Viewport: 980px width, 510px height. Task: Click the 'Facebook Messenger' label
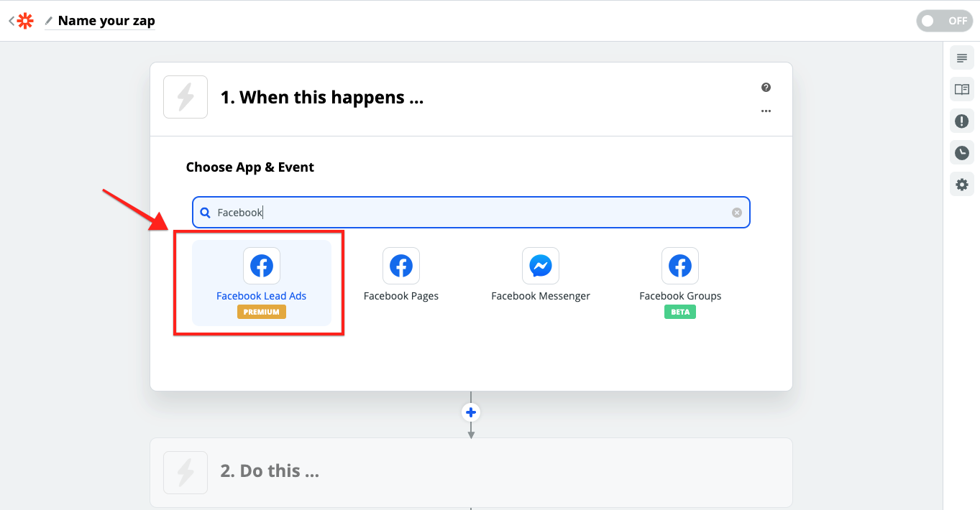click(x=541, y=296)
